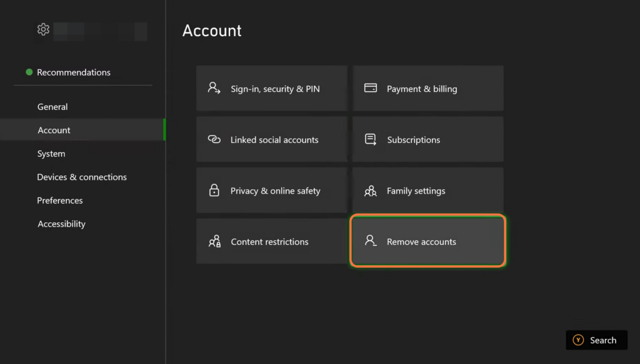Viewport: 640px width, 364px height.
Task: Open the Payment & billing tile
Action: [x=428, y=88]
